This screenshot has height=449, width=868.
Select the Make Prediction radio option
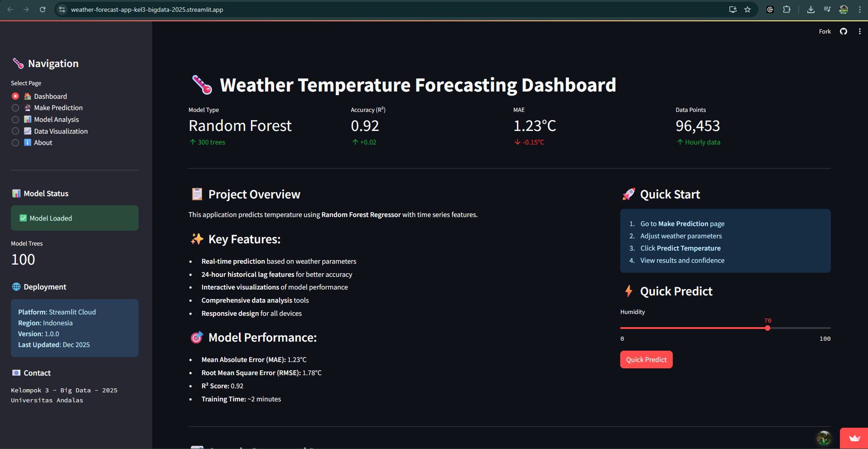tap(15, 108)
